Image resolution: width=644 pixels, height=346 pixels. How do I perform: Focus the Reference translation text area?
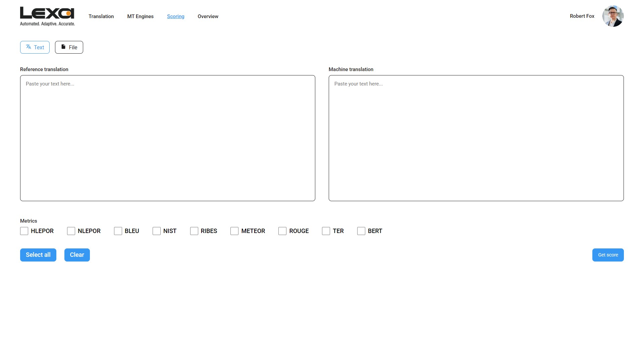pyautogui.click(x=168, y=138)
